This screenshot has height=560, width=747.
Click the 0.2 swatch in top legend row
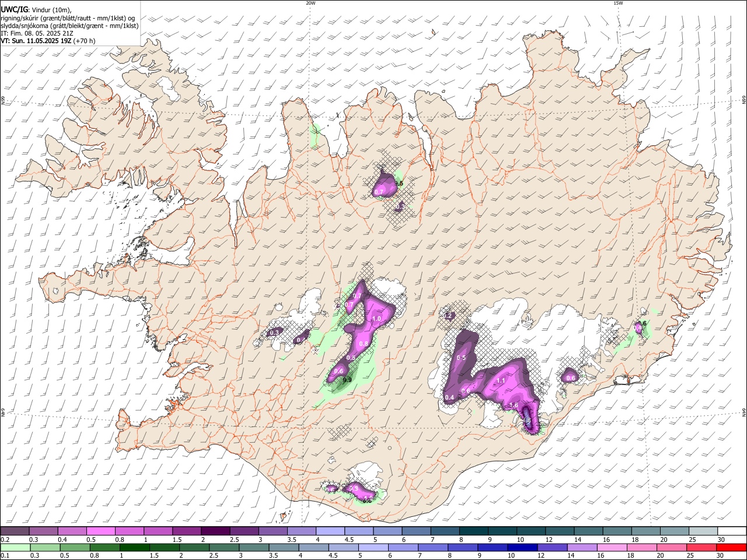[15, 531]
